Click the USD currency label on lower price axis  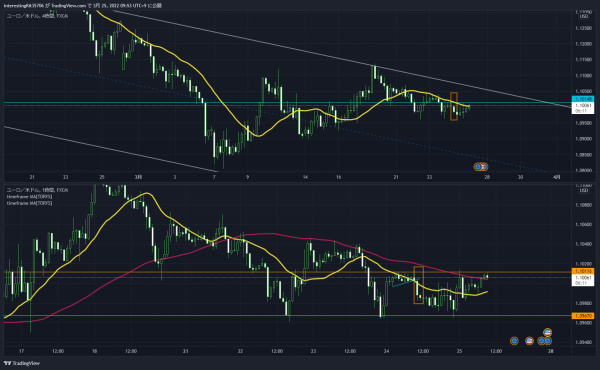[x=584, y=190]
